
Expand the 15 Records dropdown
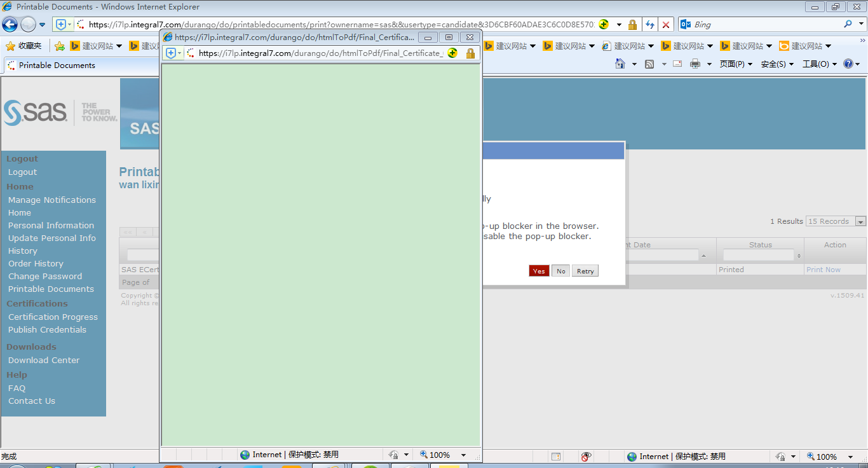click(860, 221)
